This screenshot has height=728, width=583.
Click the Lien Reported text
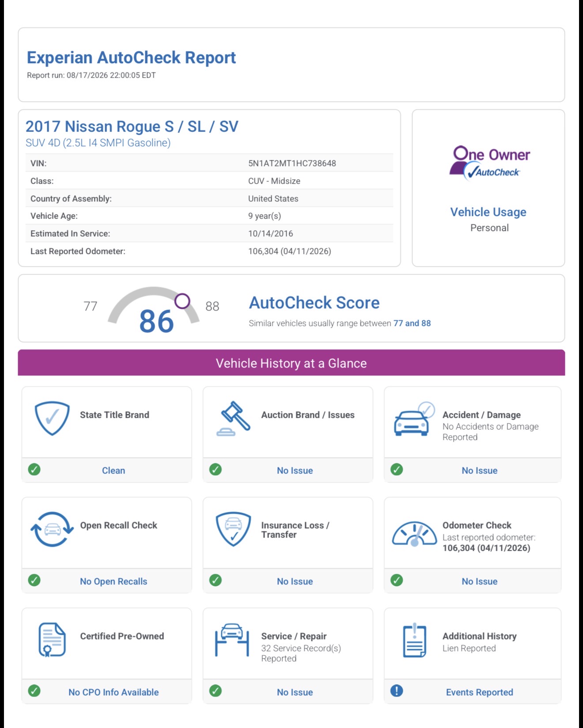click(x=469, y=648)
